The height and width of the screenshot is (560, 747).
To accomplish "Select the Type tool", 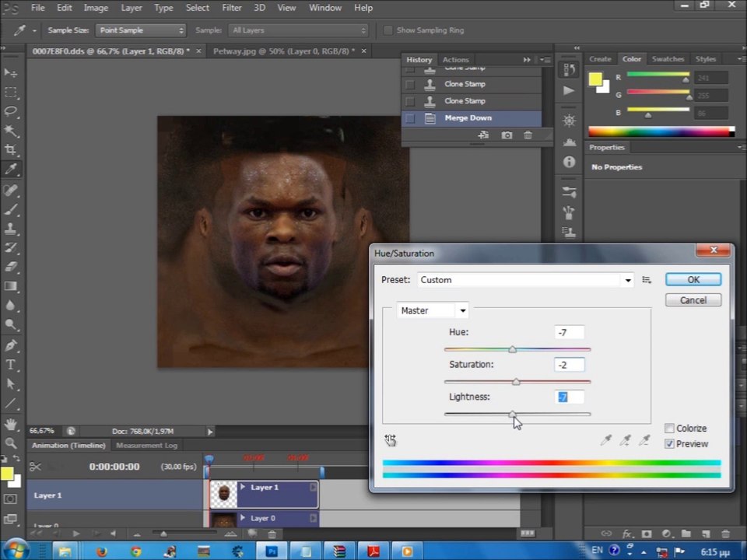I will (10, 365).
